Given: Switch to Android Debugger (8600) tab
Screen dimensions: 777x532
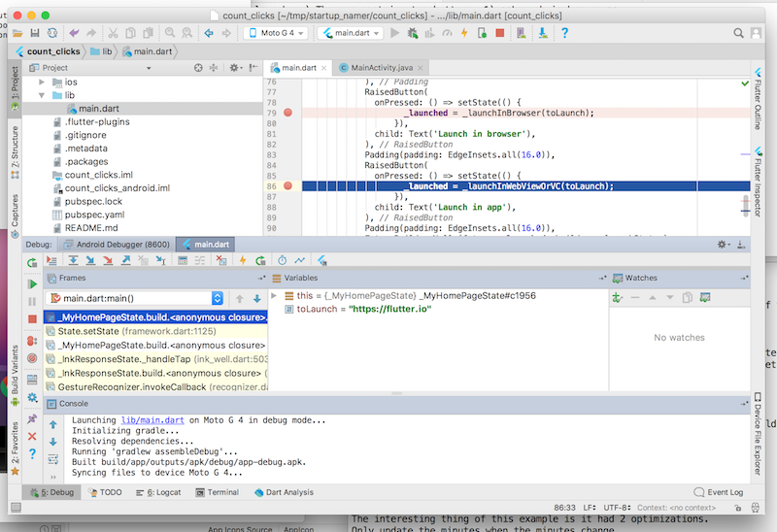Looking at the screenshot, I should [x=117, y=245].
